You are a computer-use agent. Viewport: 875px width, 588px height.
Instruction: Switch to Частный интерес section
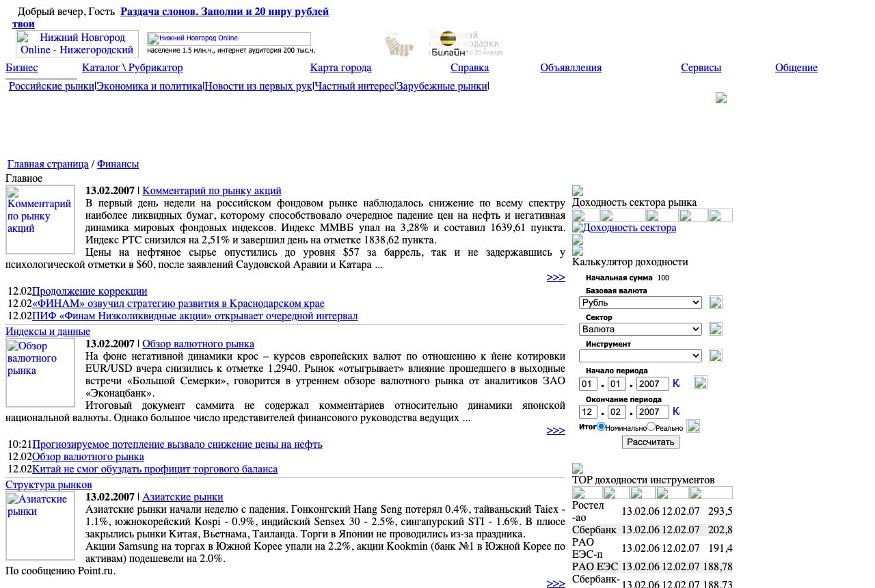[x=354, y=86]
